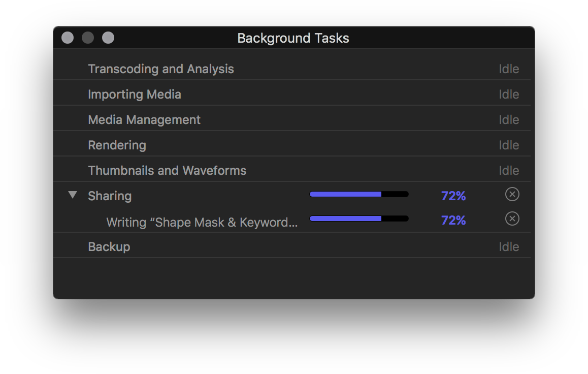The height and width of the screenshot is (374, 588).
Task: Collapse the Sharing disclosure triangle
Action: [x=73, y=195]
